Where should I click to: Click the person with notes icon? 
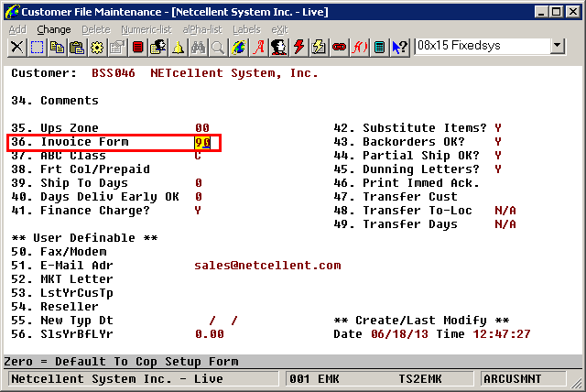tap(158, 48)
